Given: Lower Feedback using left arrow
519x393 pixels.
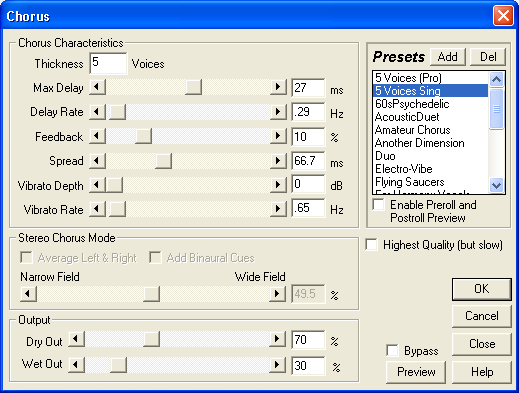Looking at the screenshot, I should point(97,136).
